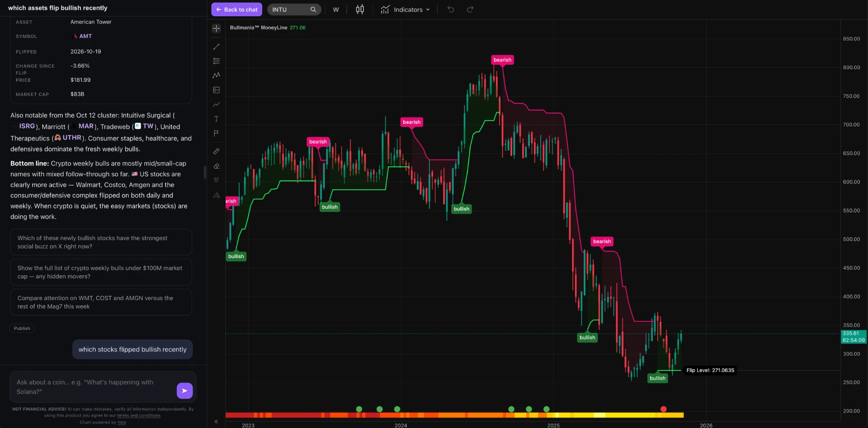Choose crypto weekly bulls under $100M suggestion
Image resolution: width=868 pixels, height=428 pixels.
click(101, 272)
